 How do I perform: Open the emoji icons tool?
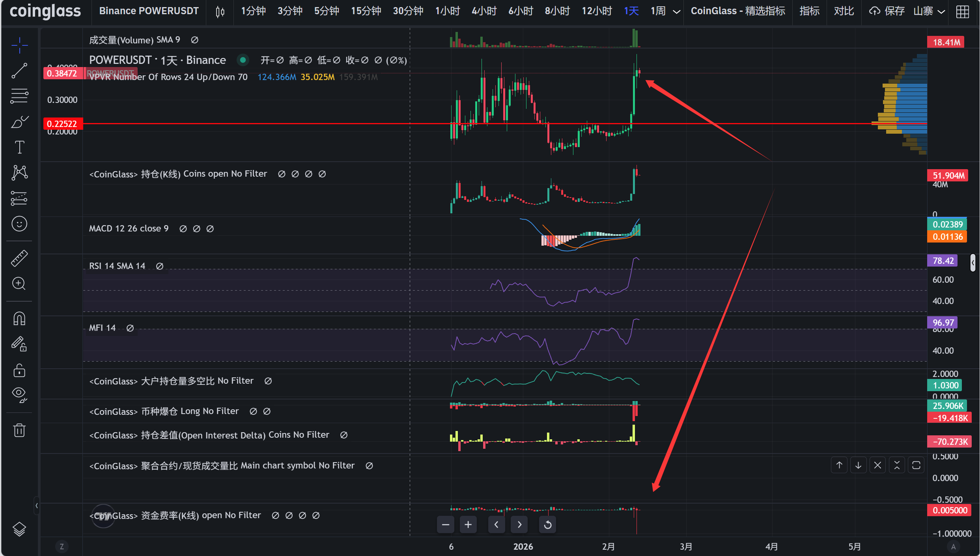pos(19,224)
